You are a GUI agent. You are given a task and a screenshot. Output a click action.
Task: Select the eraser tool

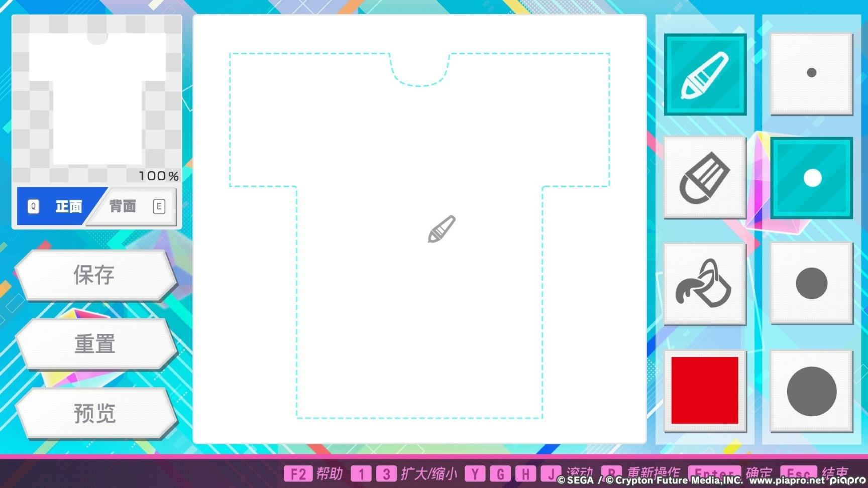click(x=705, y=178)
